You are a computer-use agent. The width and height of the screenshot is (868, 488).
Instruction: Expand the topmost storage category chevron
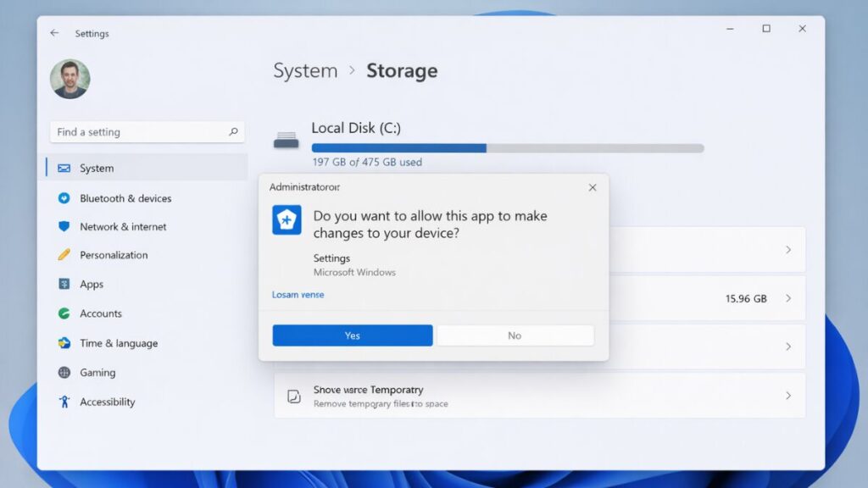click(789, 249)
